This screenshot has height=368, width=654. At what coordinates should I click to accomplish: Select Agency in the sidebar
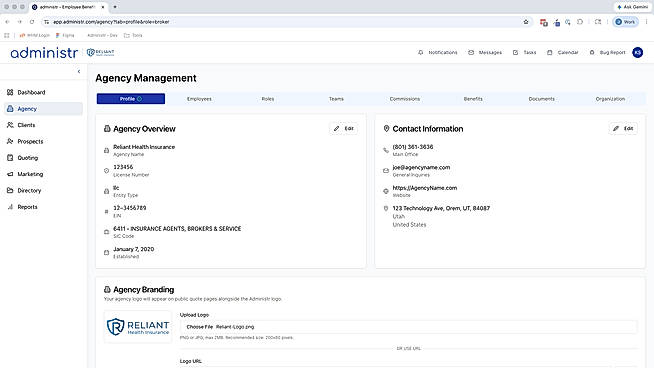43,109
